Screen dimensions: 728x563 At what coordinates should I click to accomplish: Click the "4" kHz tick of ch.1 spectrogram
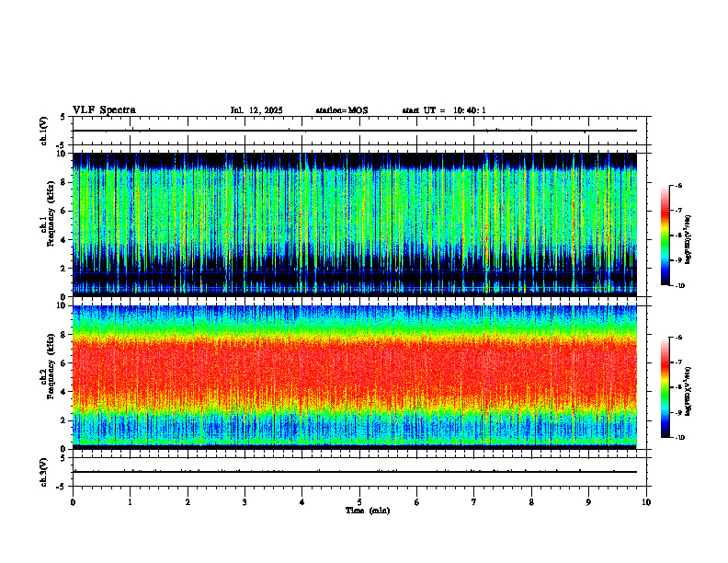point(64,240)
